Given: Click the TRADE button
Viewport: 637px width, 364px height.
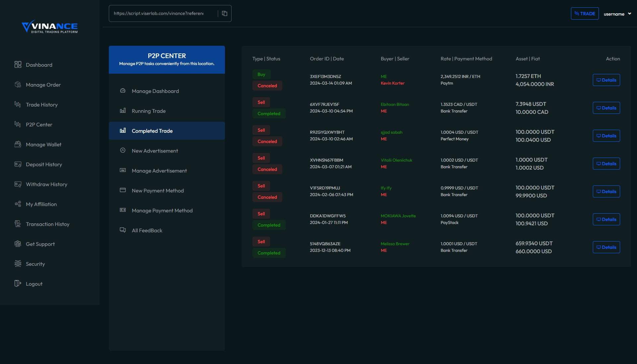Looking at the screenshot, I should (585, 14).
